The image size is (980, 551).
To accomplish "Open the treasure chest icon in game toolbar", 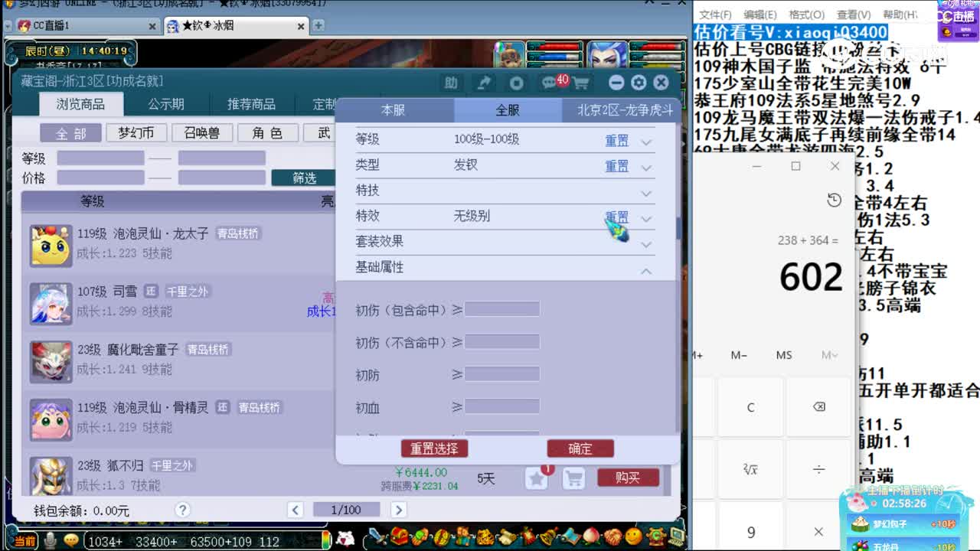I will (397, 536).
